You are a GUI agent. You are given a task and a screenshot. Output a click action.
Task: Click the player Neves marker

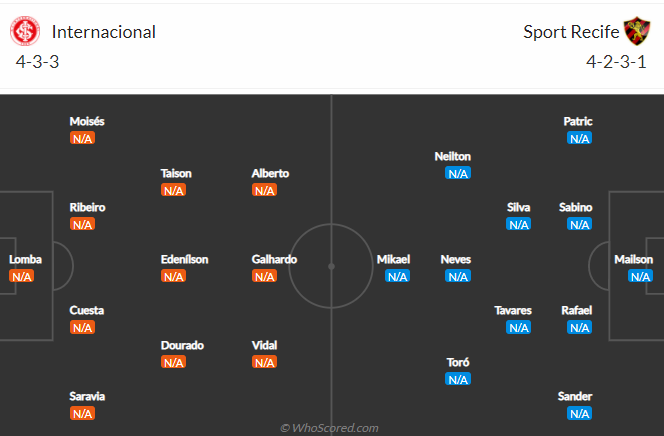(456, 268)
